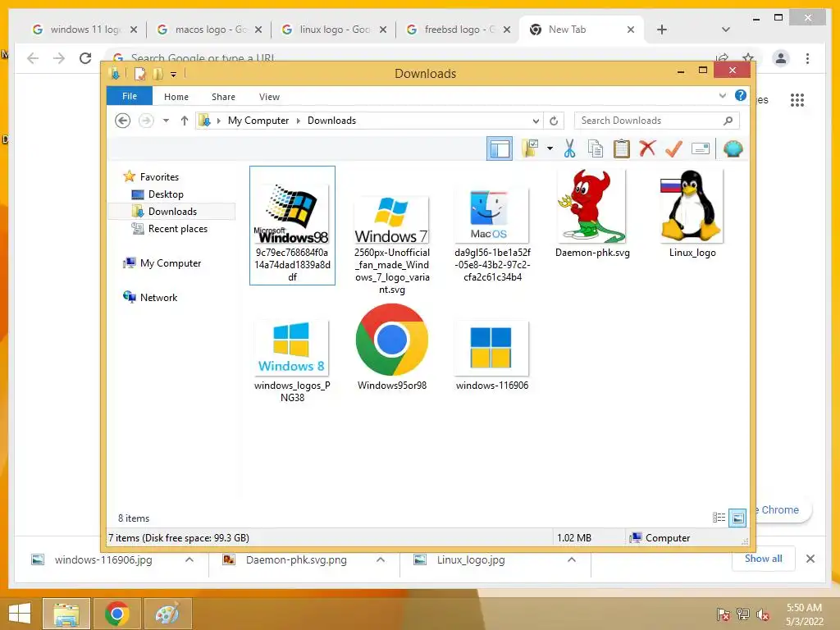Switch to the windows 11 logo Chrome tab

tap(84, 30)
